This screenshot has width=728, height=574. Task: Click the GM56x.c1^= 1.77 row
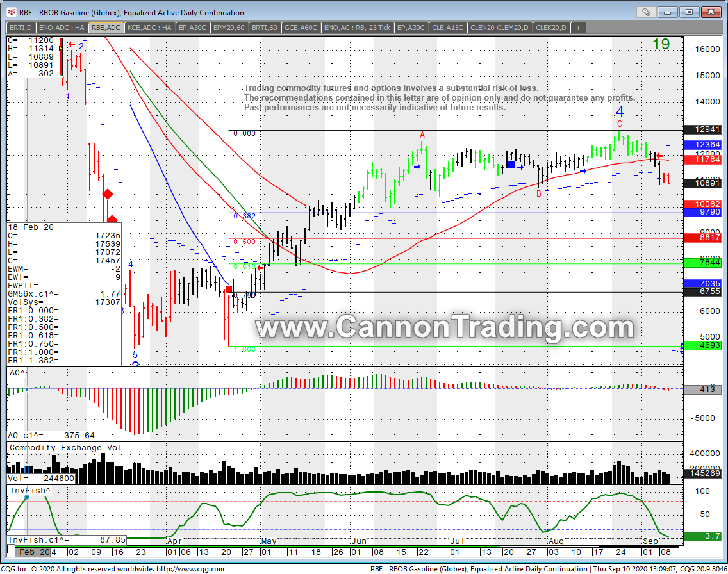pos(64,294)
